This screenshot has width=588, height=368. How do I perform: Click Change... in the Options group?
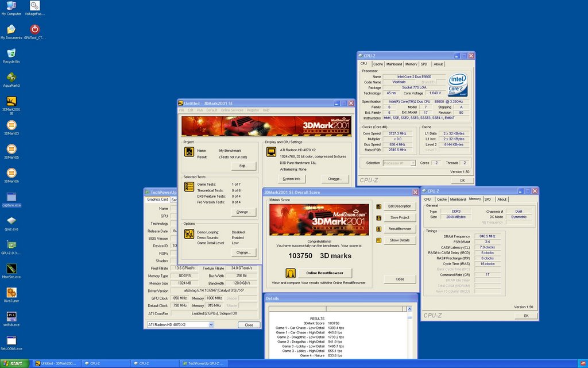click(x=243, y=252)
